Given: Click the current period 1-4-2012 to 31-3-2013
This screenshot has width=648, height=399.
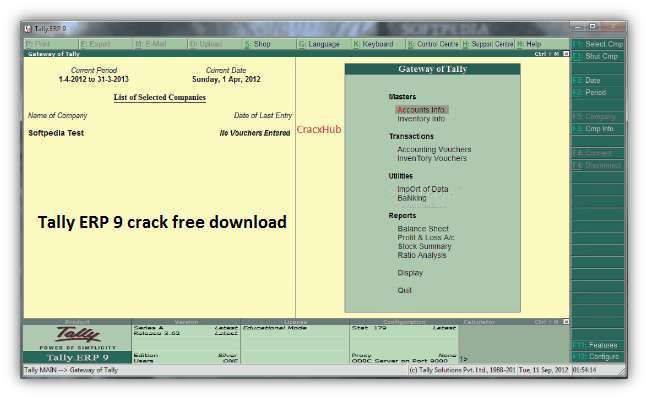Looking at the screenshot, I should coord(93,79).
